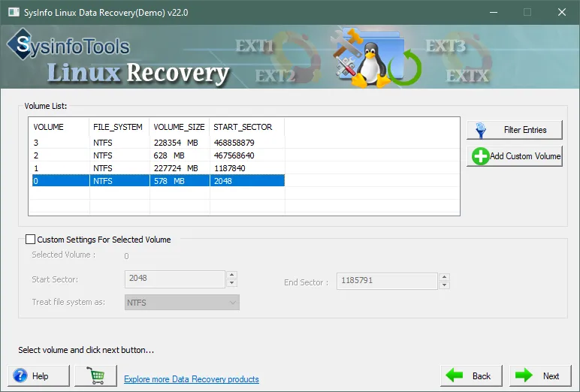This screenshot has width=580, height=392.
Task: Decrease Start Sector with down arrow
Action: tap(232, 283)
